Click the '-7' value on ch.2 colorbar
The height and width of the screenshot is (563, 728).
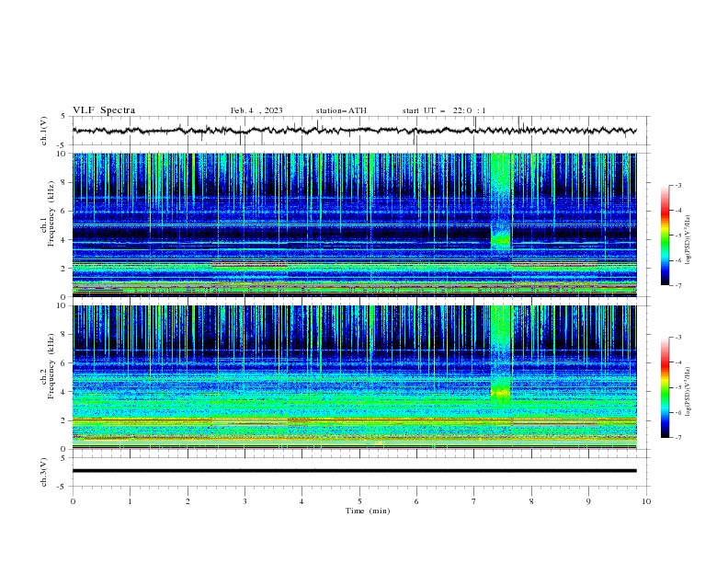[678, 438]
